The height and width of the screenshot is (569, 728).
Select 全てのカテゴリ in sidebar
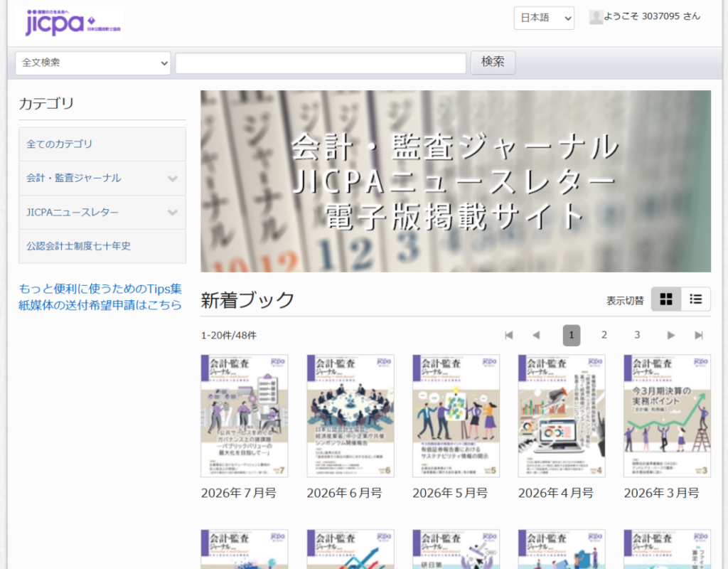click(x=102, y=144)
